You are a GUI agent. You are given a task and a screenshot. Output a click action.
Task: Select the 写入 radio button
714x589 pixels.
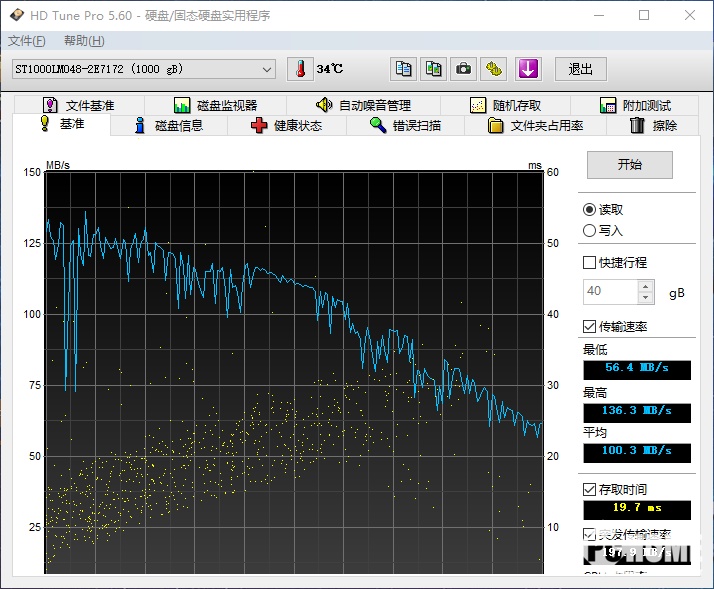tap(590, 231)
